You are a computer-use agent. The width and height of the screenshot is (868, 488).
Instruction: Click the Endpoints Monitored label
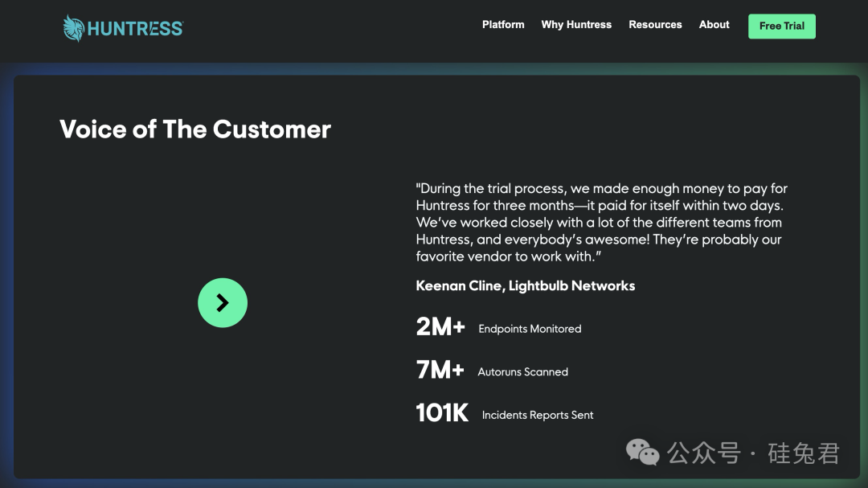[x=530, y=329]
